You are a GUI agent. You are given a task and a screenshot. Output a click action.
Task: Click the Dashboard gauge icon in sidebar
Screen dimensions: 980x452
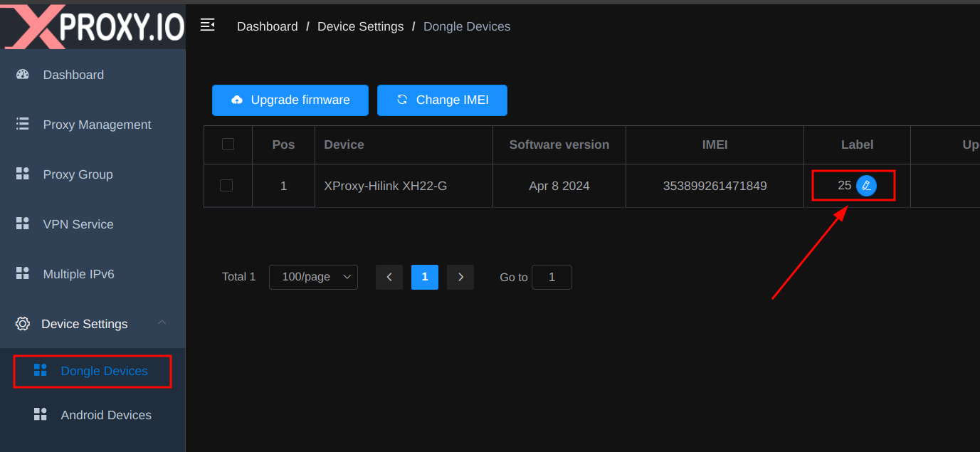point(23,75)
